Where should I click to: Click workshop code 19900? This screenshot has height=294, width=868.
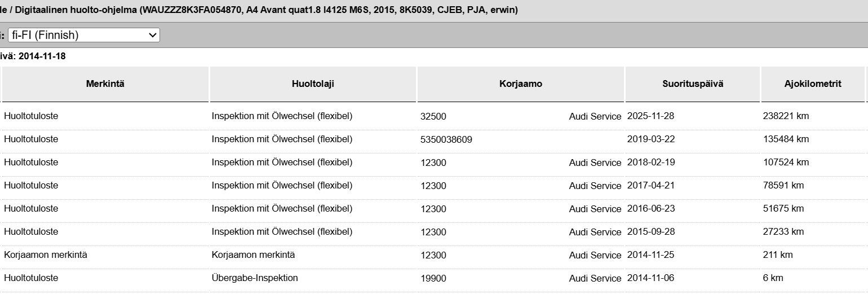click(433, 278)
